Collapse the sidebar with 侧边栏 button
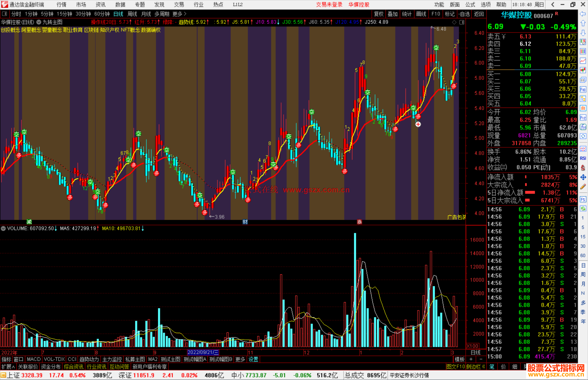 tap(476, 367)
